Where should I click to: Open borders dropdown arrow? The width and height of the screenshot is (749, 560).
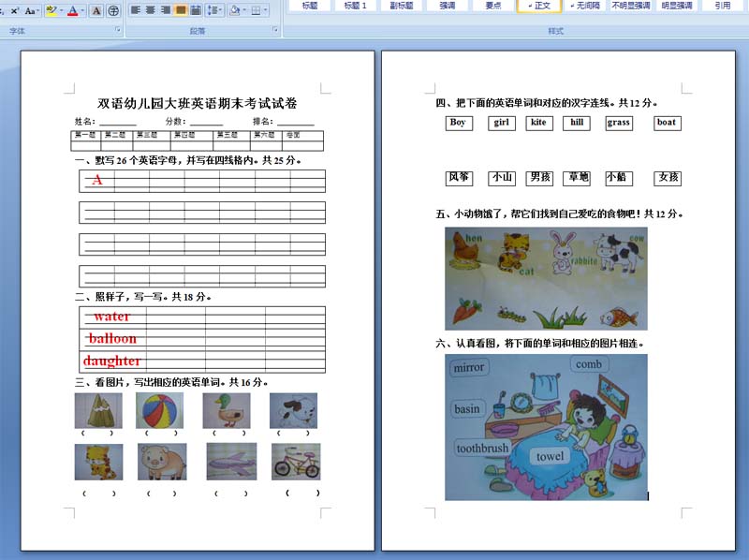[265, 10]
